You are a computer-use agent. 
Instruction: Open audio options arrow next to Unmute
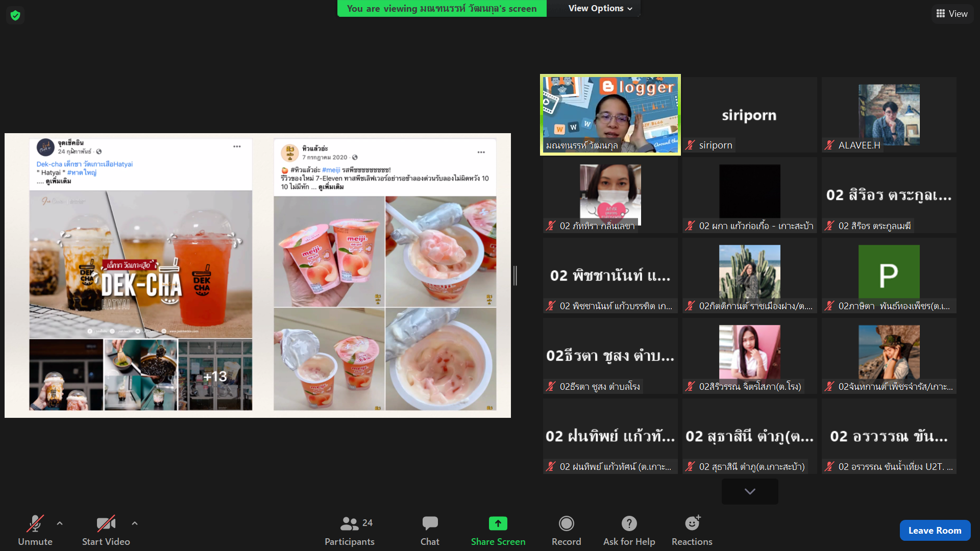click(60, 523)
